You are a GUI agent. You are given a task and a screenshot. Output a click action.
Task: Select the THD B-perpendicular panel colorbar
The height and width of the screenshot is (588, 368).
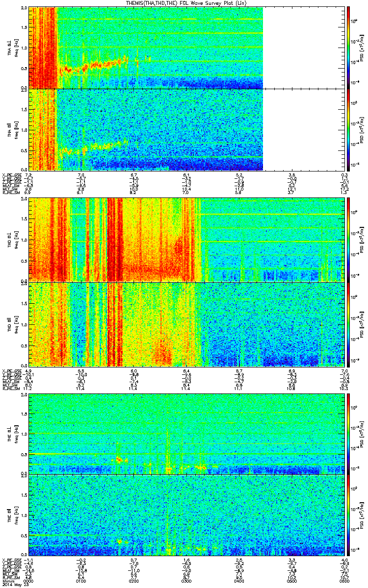[x=349, y=240]
